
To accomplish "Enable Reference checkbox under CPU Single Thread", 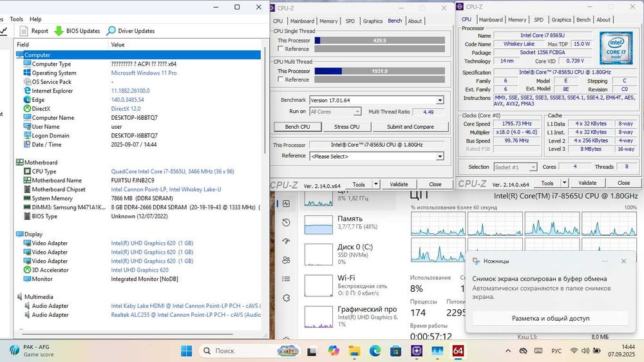I will (281, 48).
